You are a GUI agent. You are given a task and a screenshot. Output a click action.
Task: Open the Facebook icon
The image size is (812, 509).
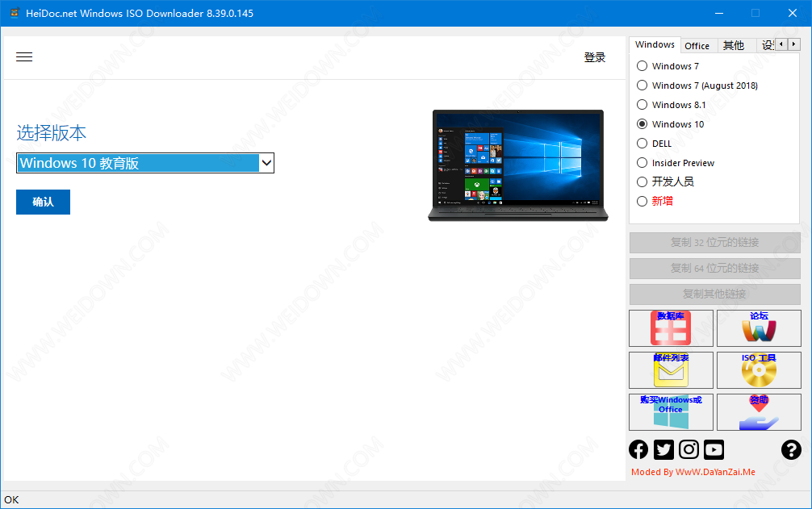tap(638, 449)
